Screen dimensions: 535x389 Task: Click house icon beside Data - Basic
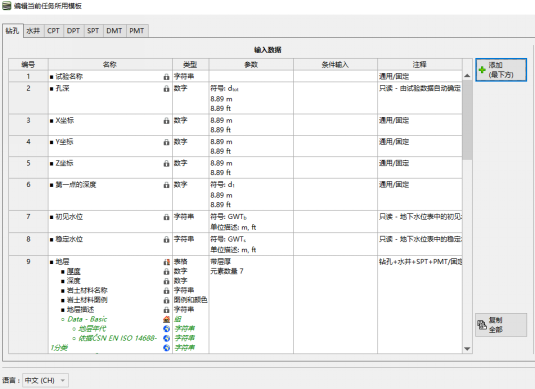[x=166, y=319]
